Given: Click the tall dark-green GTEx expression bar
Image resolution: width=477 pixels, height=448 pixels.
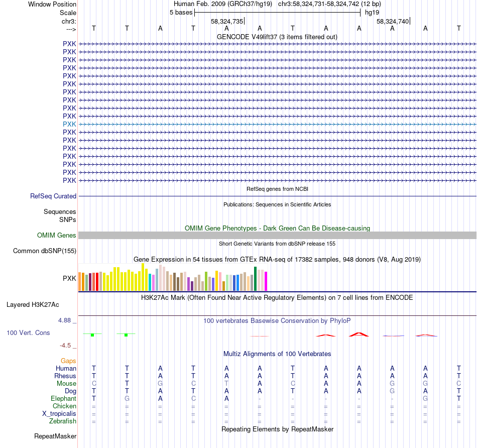Looking at the screenshot, I should 255,279.
